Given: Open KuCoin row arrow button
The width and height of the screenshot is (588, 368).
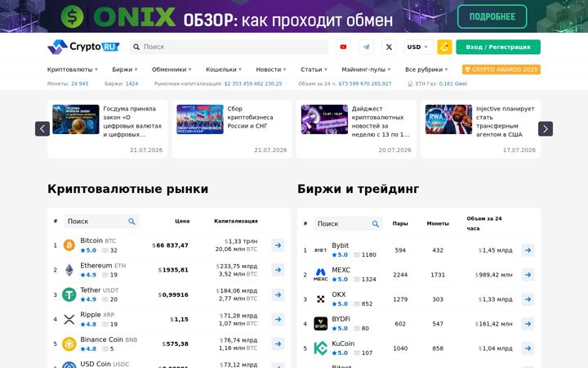Looking at the screenshot, I should point(528,348).
